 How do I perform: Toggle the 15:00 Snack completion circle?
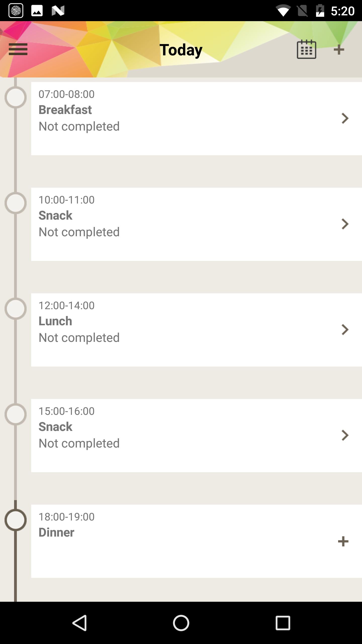[16, 414]
